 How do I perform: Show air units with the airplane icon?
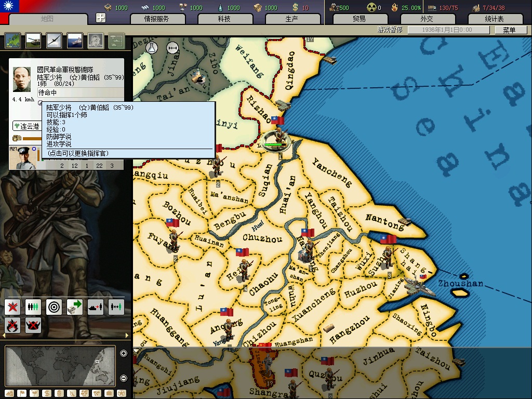(54, 41)
